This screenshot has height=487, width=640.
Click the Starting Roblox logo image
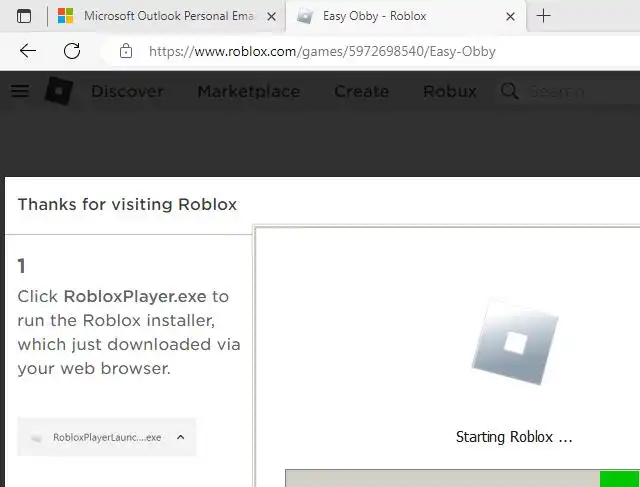pyautogui.click(x=515, y=342)
